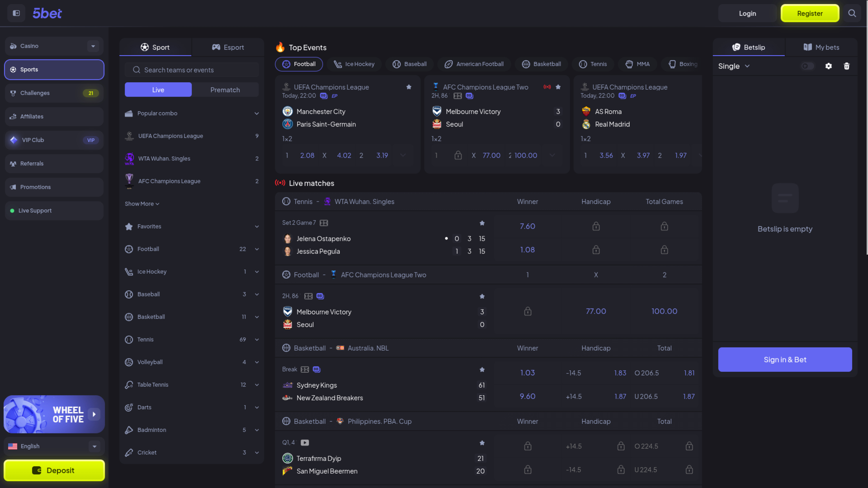Screen dimensions: 868x488
Task: Select the Basketball top events chip
Action: 541,64
